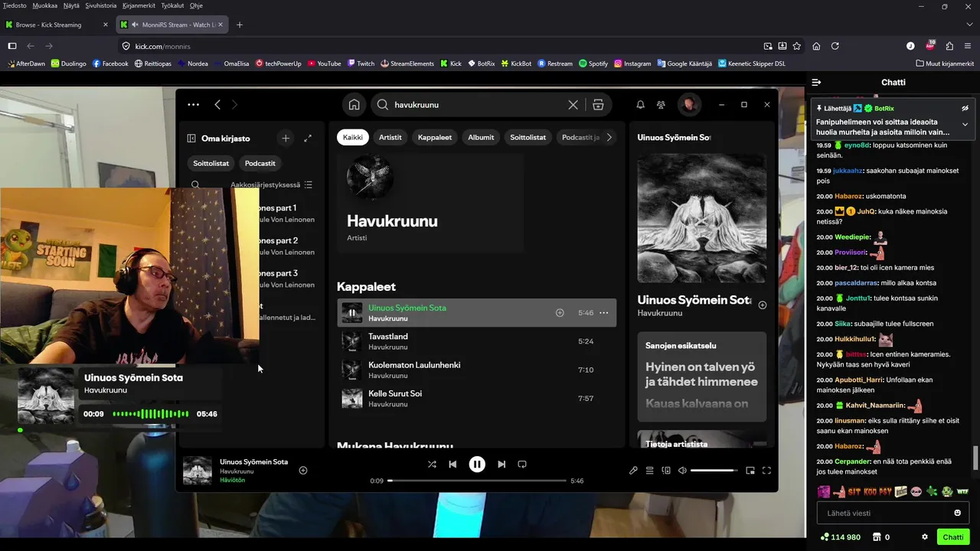This screenshot has width=980, height=551.
Task: Open the play queue
Action: click(x=649, y=471)
